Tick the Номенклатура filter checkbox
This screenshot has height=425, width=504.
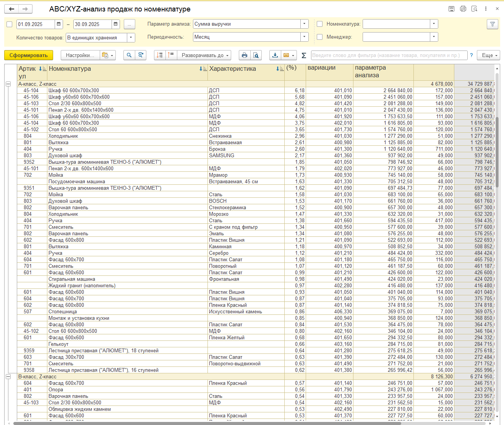(x=320, y=24)
